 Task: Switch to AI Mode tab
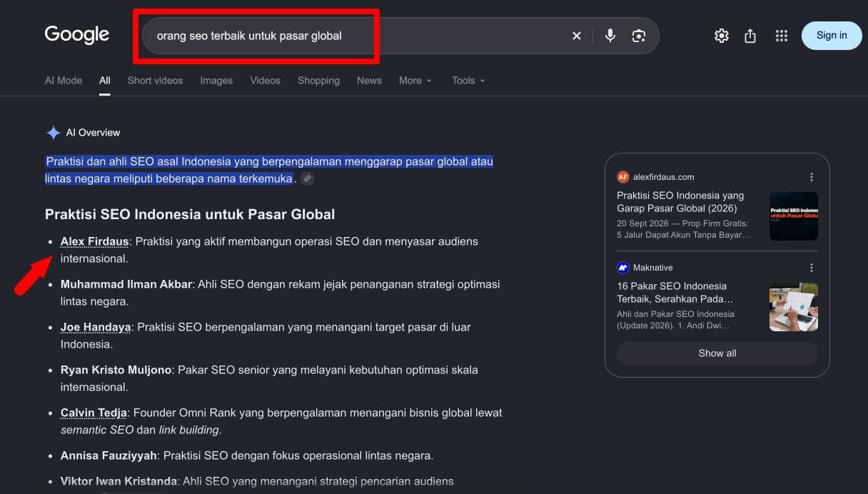click(64, 81)
